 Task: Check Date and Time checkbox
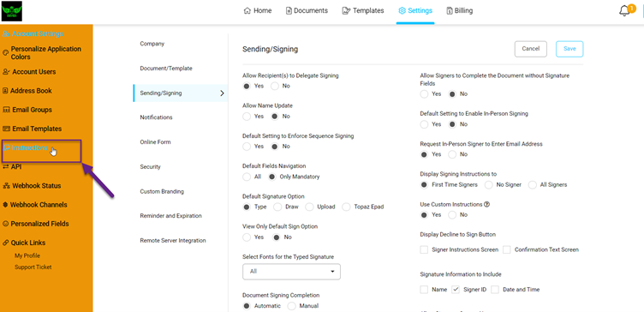(495, 290)
